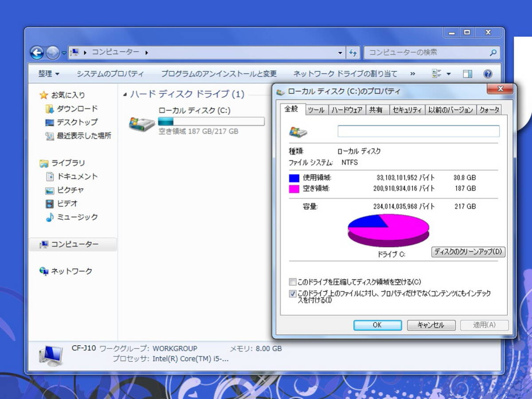Select コンピューター in navigation pane
The width and height of the screenshot is (532, 399).
73,244
